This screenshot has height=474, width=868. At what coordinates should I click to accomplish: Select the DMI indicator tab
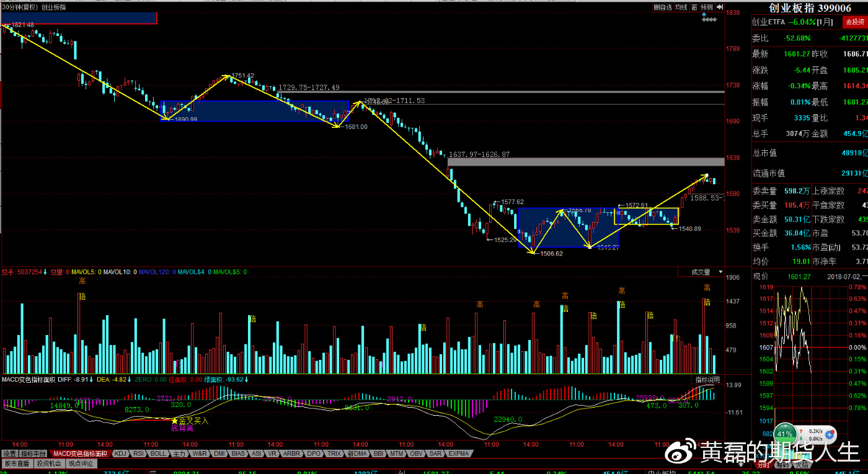pos(219,454)
